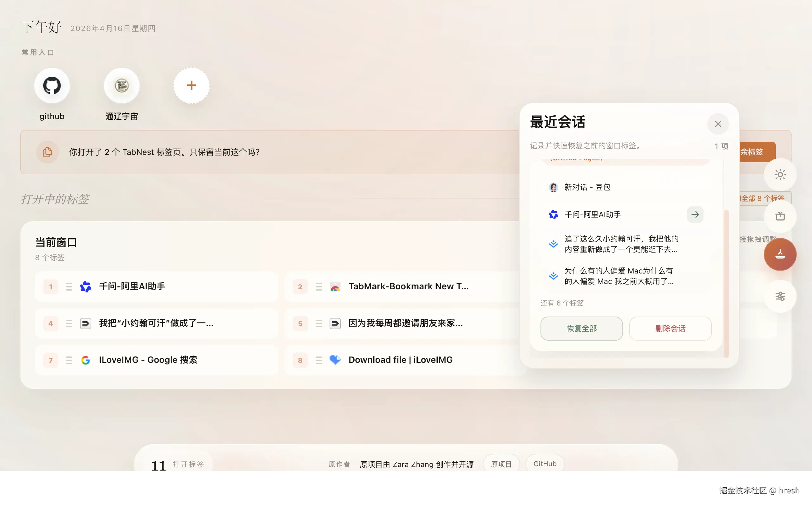Expand 还有 6 个标签 in session panel
The height and width of the screenshot is (507, 812).
click(562, 303)
